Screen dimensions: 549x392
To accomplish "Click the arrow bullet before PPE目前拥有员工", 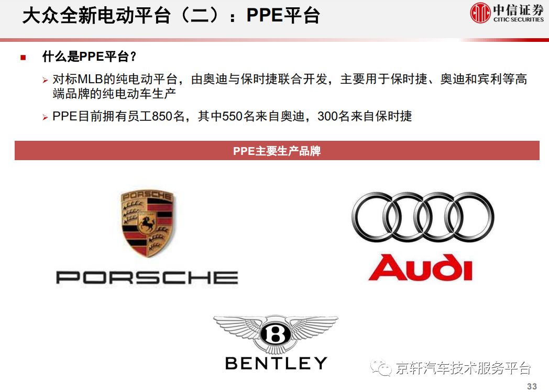I will pos(45,117).
